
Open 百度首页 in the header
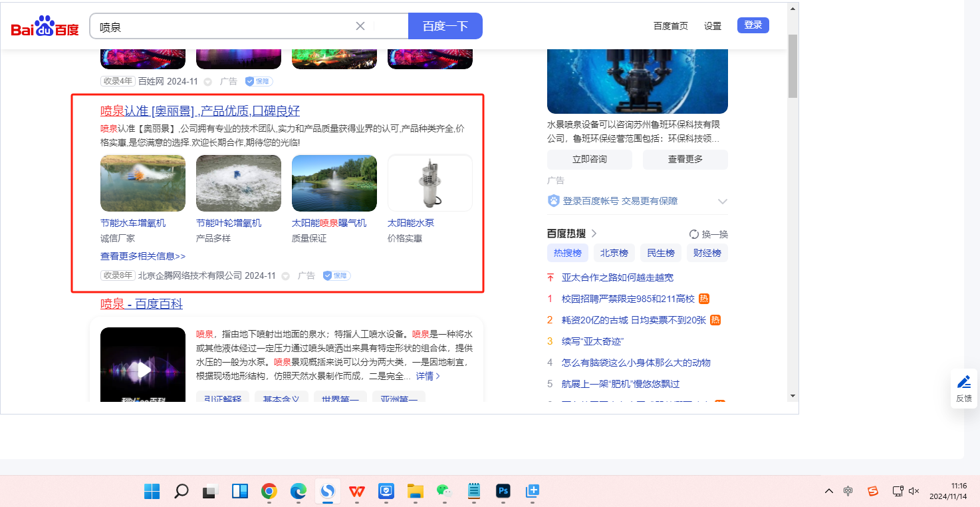point(671,26)
